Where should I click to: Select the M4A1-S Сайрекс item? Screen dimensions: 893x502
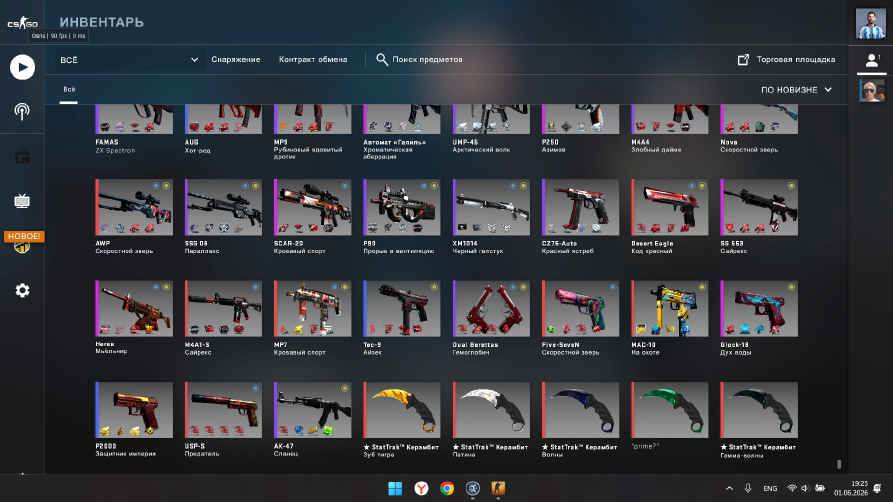tap(223, 308)
